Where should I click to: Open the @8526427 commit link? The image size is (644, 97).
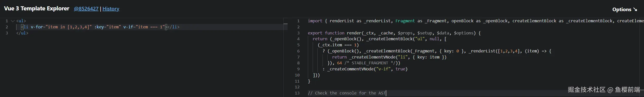pos(86,9)
